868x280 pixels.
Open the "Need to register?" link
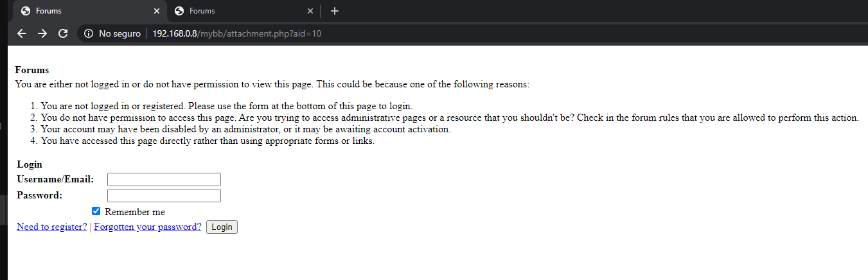(52, 227)
